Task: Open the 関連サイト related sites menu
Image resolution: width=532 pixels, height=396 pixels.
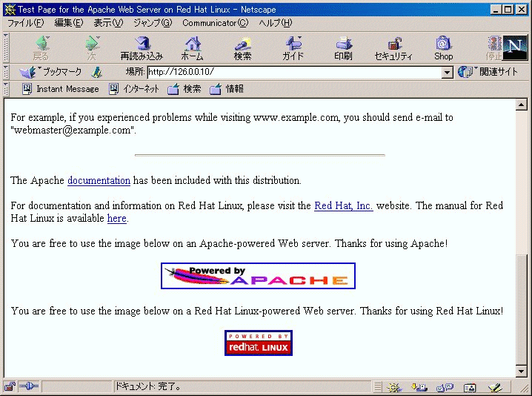Action: click(x=488, y=72)
